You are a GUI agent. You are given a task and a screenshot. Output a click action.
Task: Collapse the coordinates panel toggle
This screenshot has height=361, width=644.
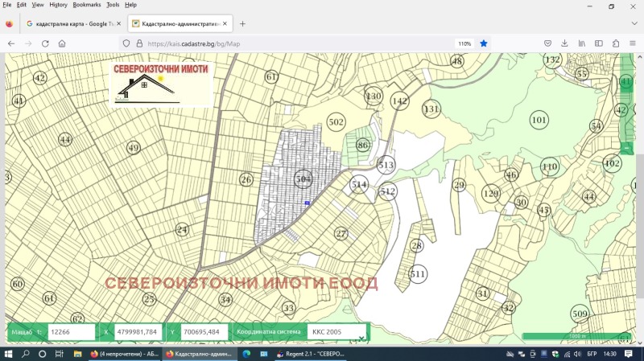coord(361,338)
